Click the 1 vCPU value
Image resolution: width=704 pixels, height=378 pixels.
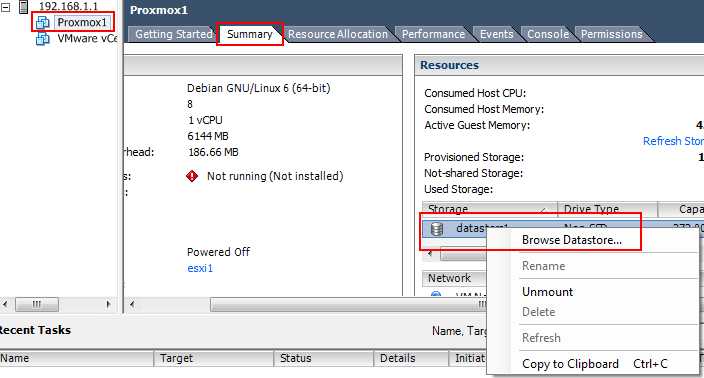[x=205, y=120]
